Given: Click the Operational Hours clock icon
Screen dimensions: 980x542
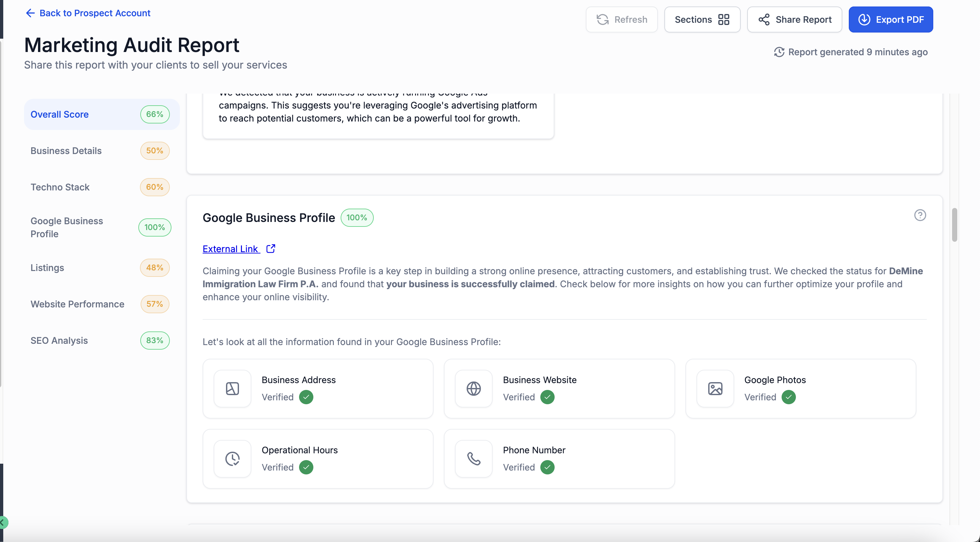Looking at the screenshot, I should [232, 458].
